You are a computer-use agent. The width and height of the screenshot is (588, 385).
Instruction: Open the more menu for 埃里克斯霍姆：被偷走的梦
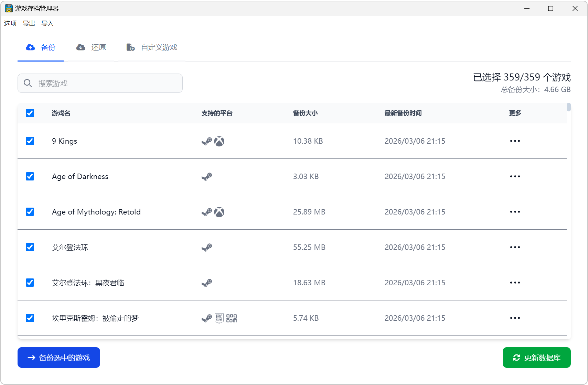point(515,318)
